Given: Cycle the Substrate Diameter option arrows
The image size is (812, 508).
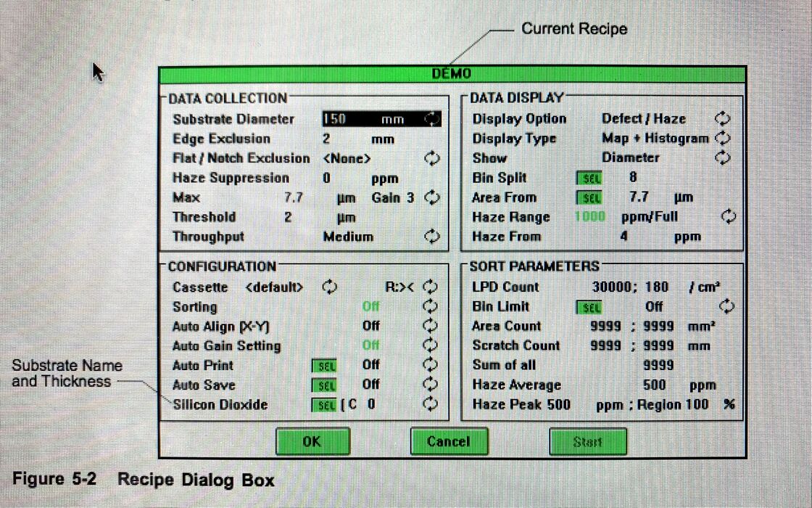Looking at the screenshot, I should (x=432, y=120).
